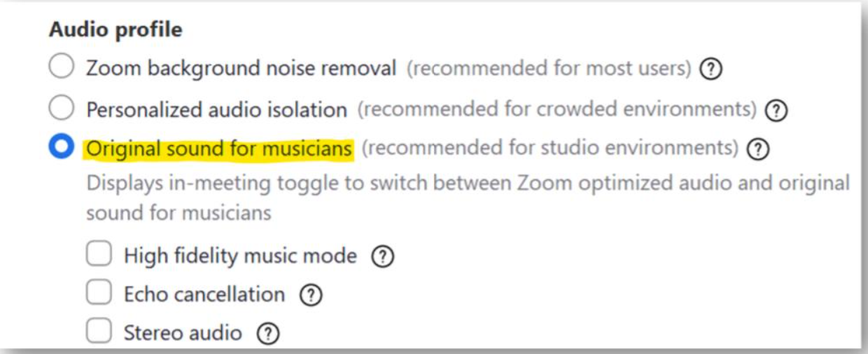Viewport: 868px width, 354px height.
Task: Tick the Echo cancellation checkbox
Action: (x=99, y=294)
